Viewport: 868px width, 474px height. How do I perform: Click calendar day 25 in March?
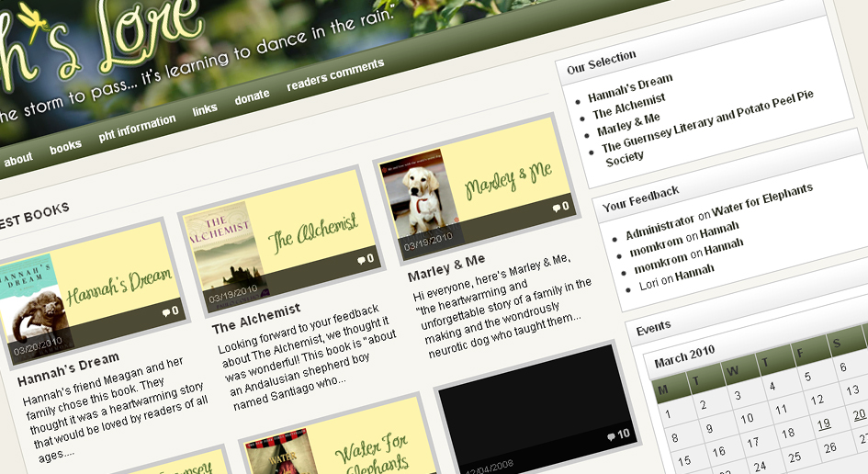pos(795,457)
